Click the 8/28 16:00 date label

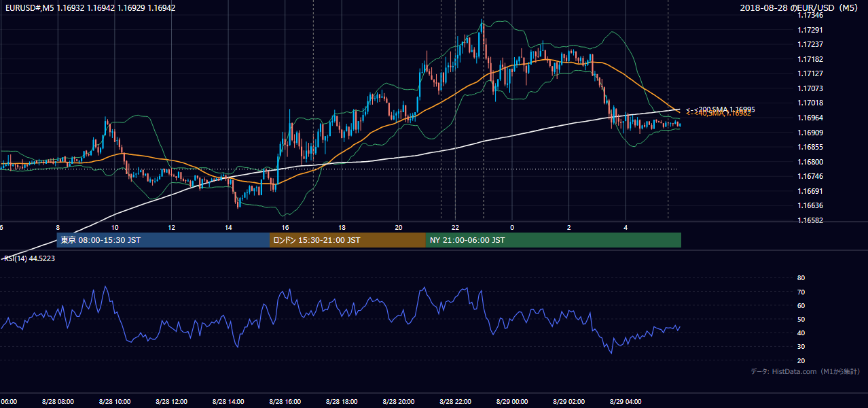[285, 401]
